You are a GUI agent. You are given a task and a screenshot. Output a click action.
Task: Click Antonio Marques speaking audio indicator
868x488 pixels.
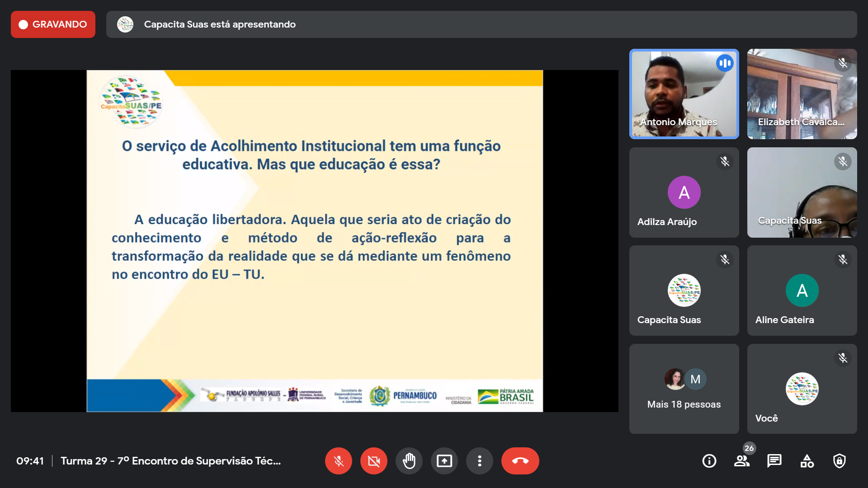click(725, 63)
